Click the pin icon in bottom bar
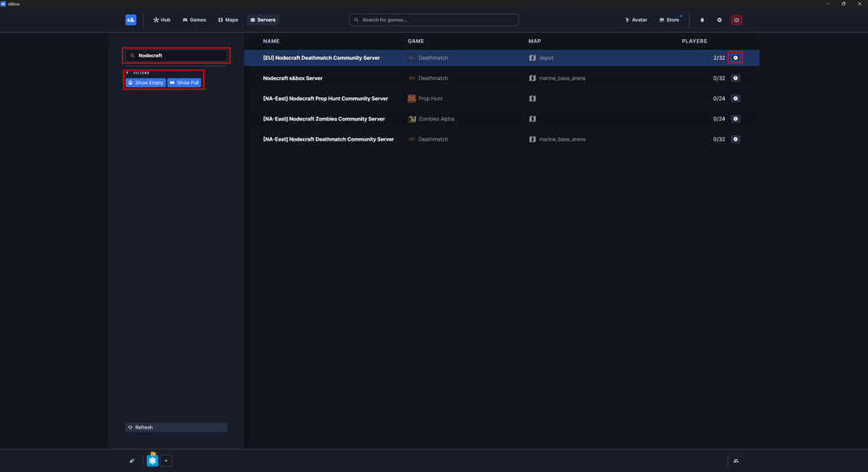 132,461
